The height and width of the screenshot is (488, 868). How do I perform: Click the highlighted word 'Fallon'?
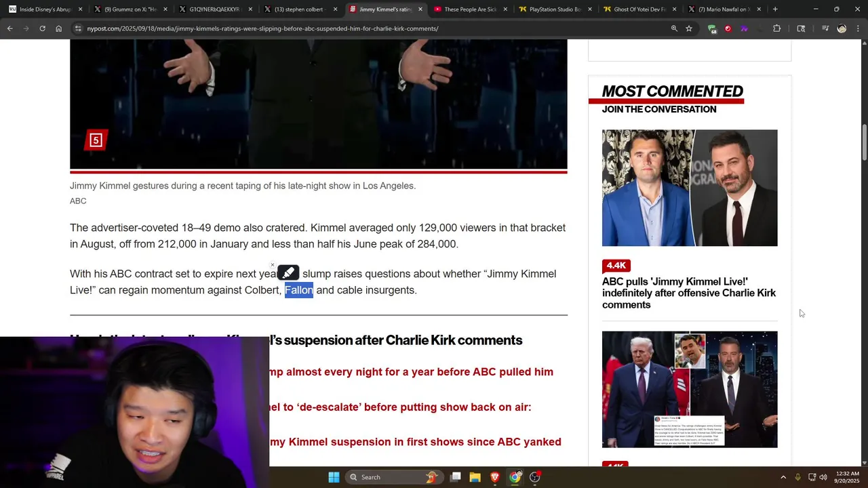299,290
